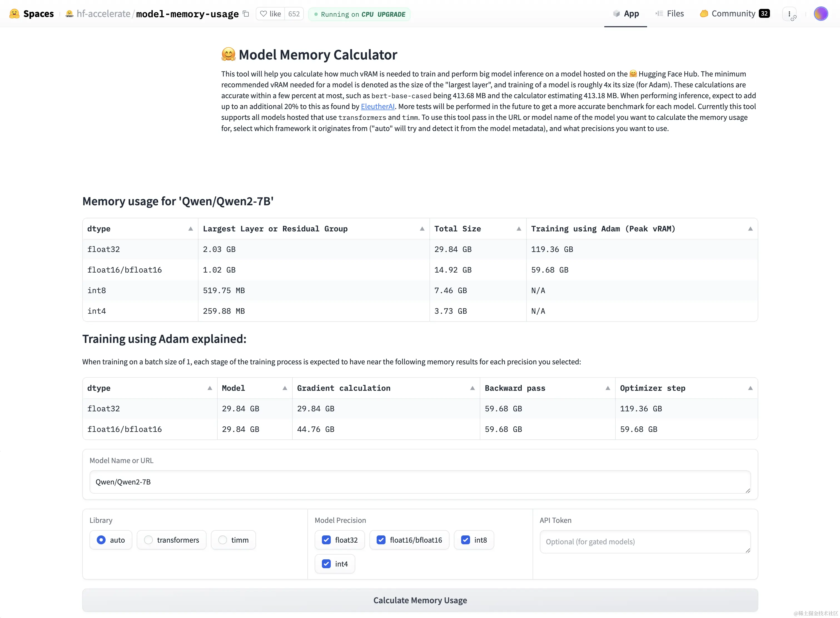
Task: Sort second table by dtype column arrow
Action: click(x=210, y=388)
